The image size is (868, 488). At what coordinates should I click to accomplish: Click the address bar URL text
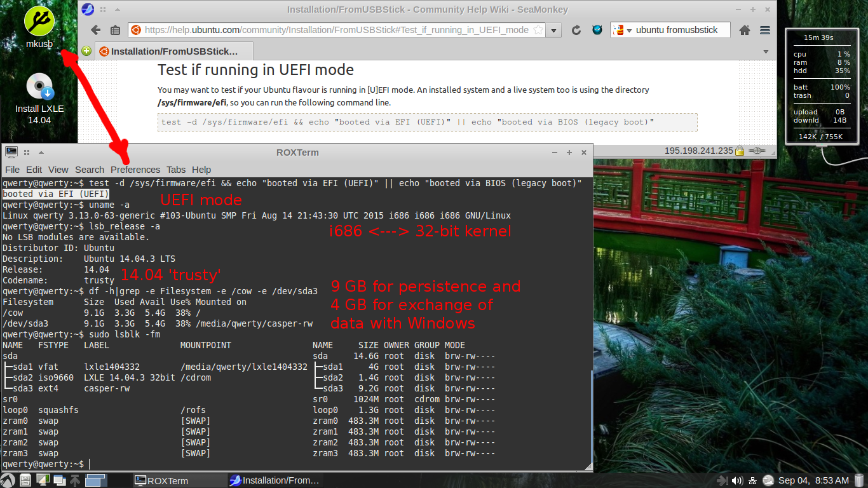click(x=337, y=30)
